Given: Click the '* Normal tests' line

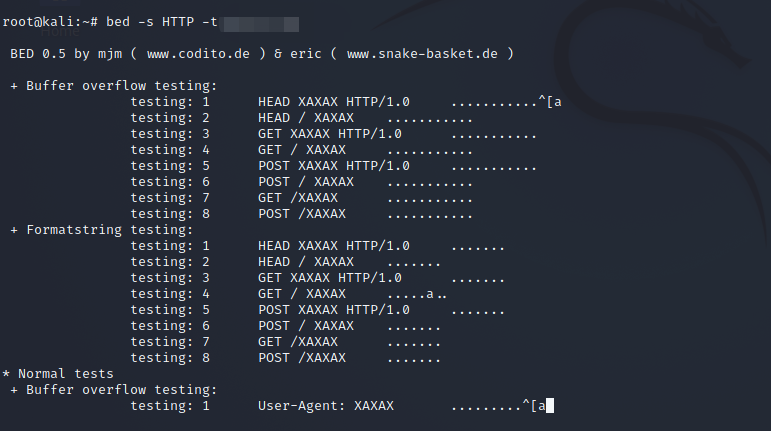Looking at the screenshot, I should coord(58,373).
